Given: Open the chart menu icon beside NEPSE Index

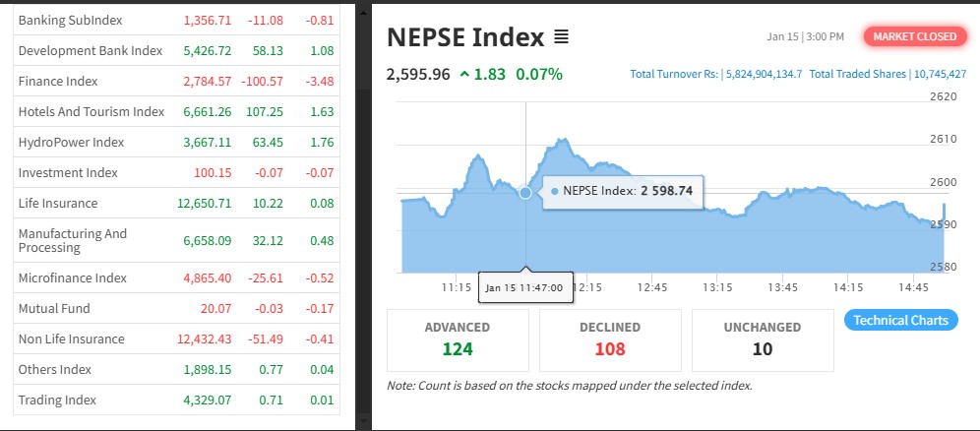Looking at the screenshot, I should (x=561, y=37).
